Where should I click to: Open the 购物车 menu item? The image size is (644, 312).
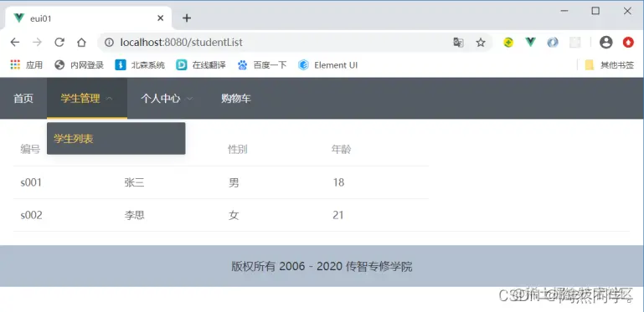point(236,99)
